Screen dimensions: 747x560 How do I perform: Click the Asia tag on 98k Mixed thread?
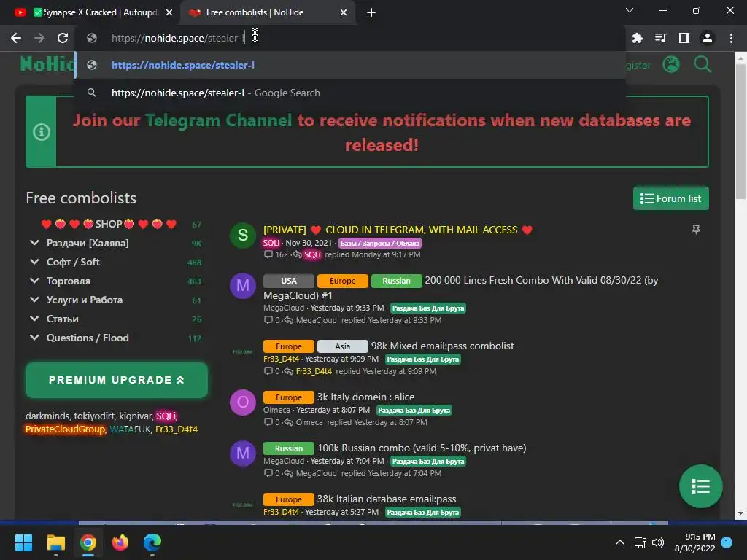343,346
